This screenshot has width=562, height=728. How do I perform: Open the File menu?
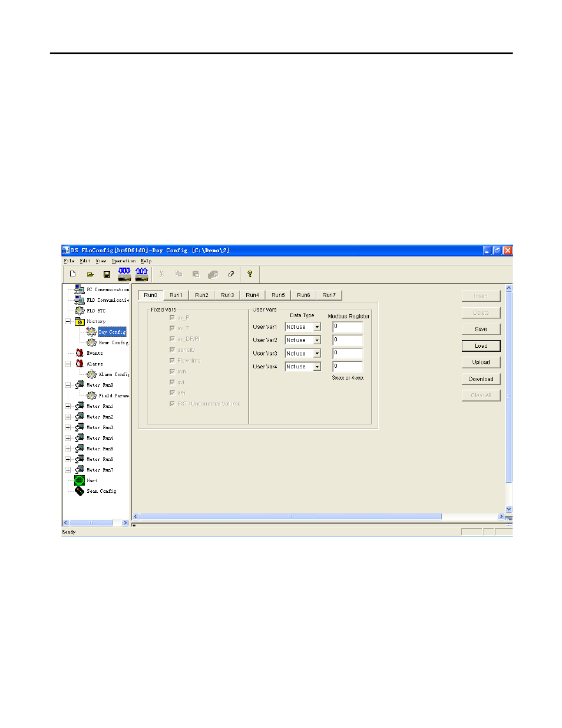coord(69,261)
